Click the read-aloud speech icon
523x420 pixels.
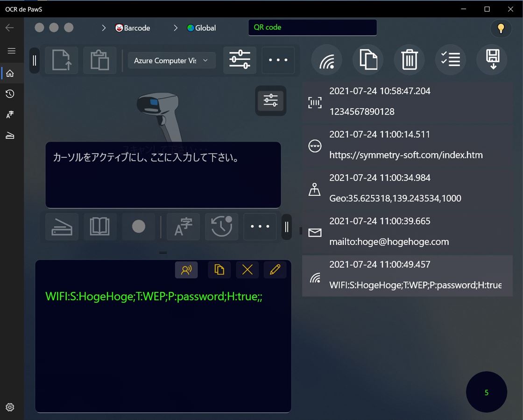click(x=186, y=270)
